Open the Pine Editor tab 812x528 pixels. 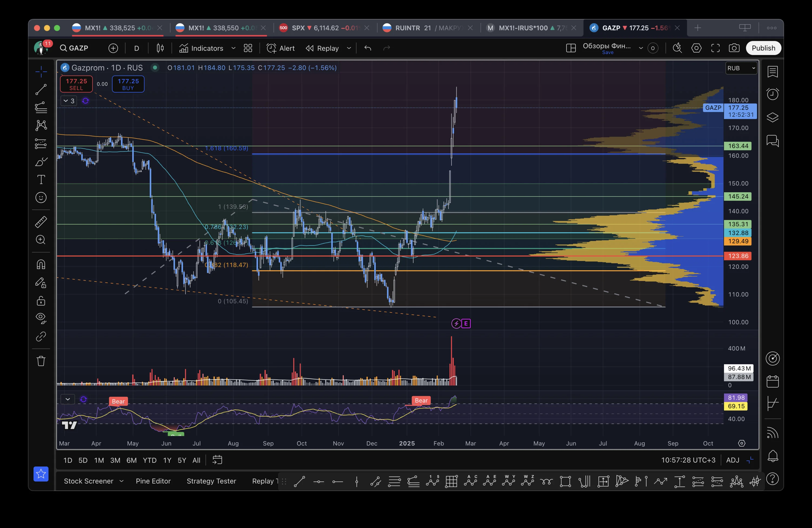[x=153, y=481]
